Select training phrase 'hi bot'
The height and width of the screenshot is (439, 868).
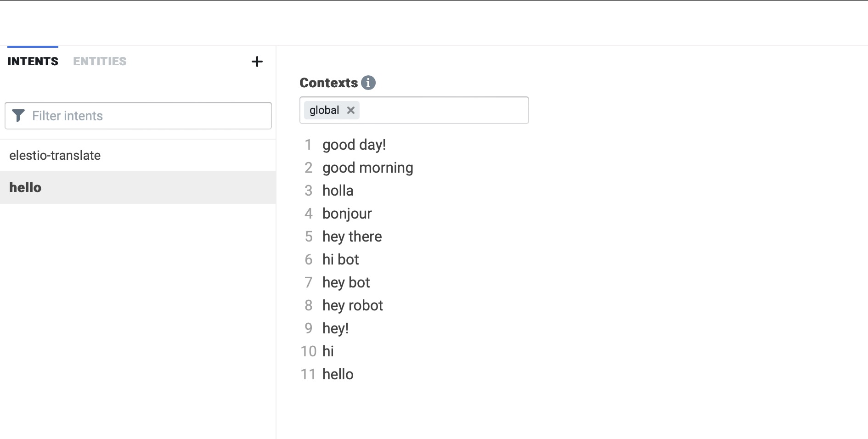coord(340,259)
